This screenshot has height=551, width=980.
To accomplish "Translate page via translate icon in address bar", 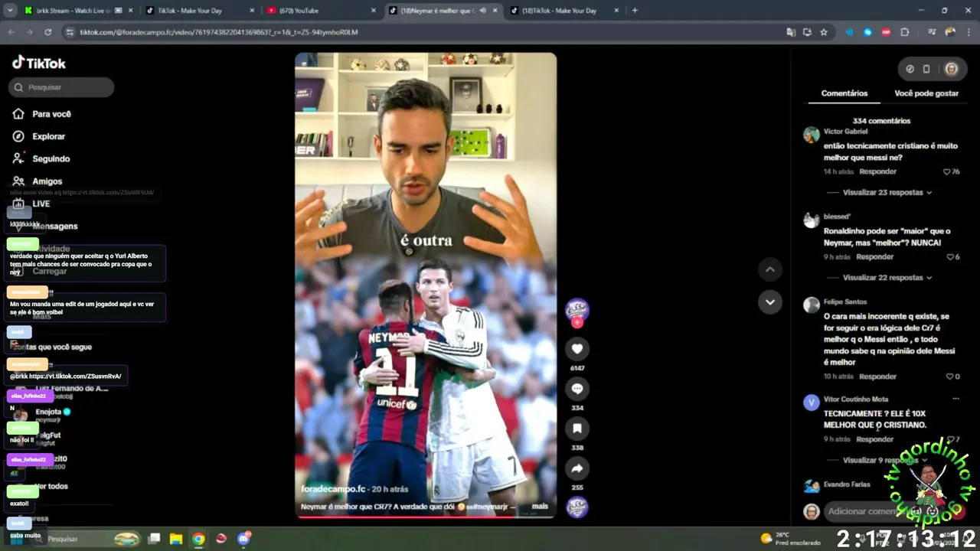I will pos(791,32).
